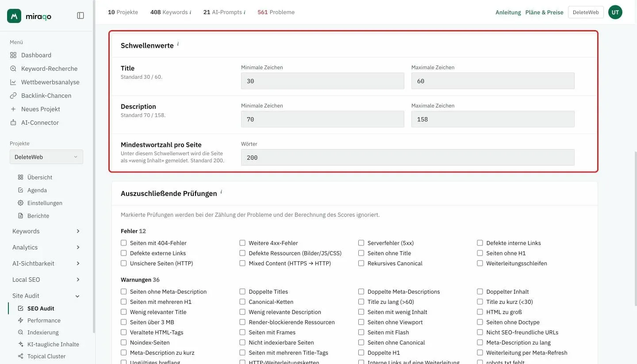Enable the 'Defekte interne Links' checkbox
The image size is (637, 364).
click(480, 243)
